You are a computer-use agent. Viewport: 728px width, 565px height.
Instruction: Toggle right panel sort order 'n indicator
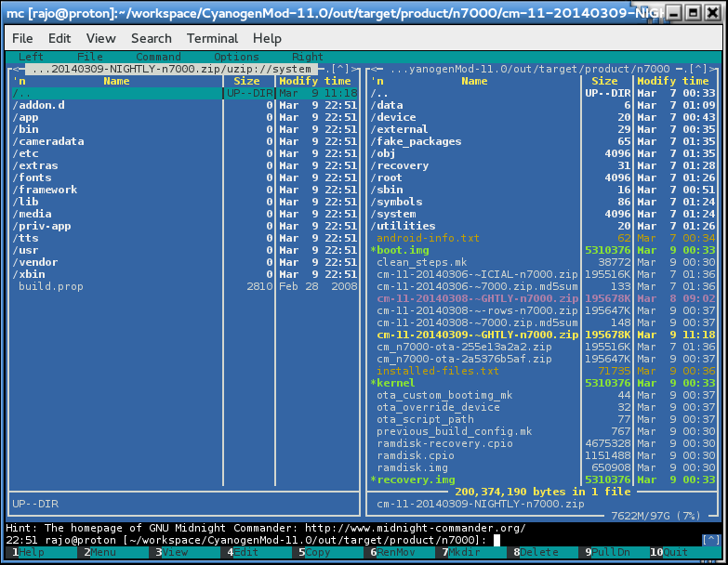tap(377, 81)
